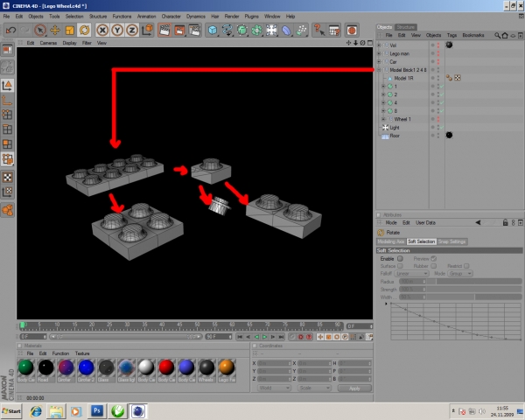The image size is (525, 420).
Task: Toggle the Surface checkbox
Action: [x=400, y=266]
